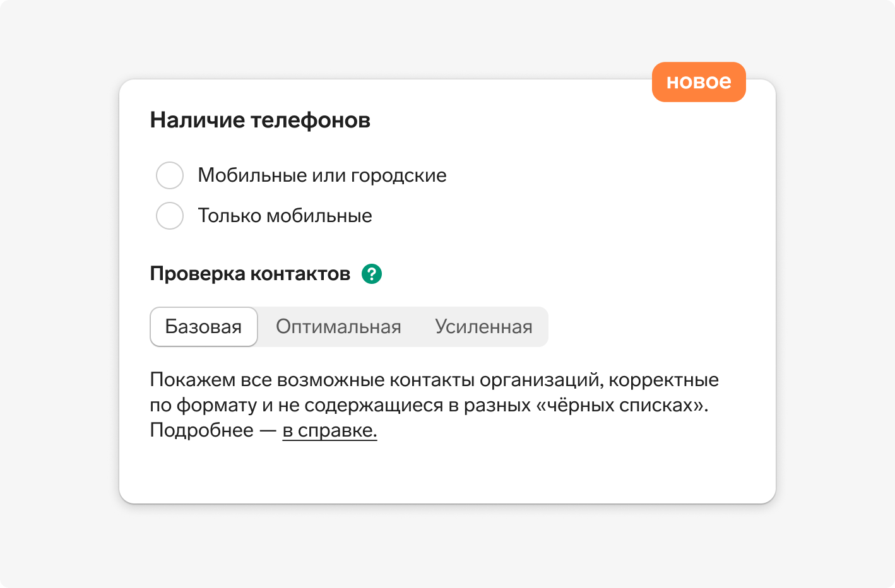Click the Мобильные или городские label text
Screen dimensions: 895x588
(322, 175)
